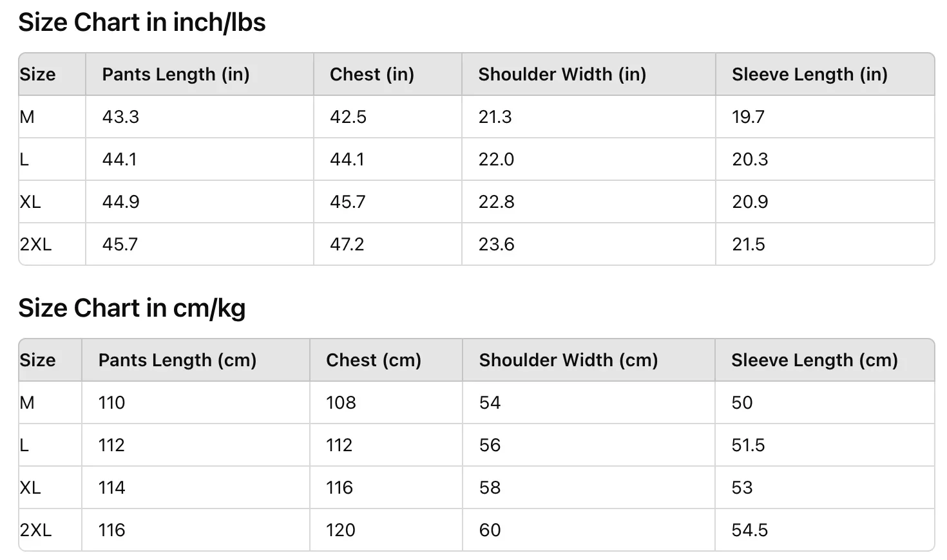
Task: Click the 60 shoulder width cell
Action: coord(589,530)
